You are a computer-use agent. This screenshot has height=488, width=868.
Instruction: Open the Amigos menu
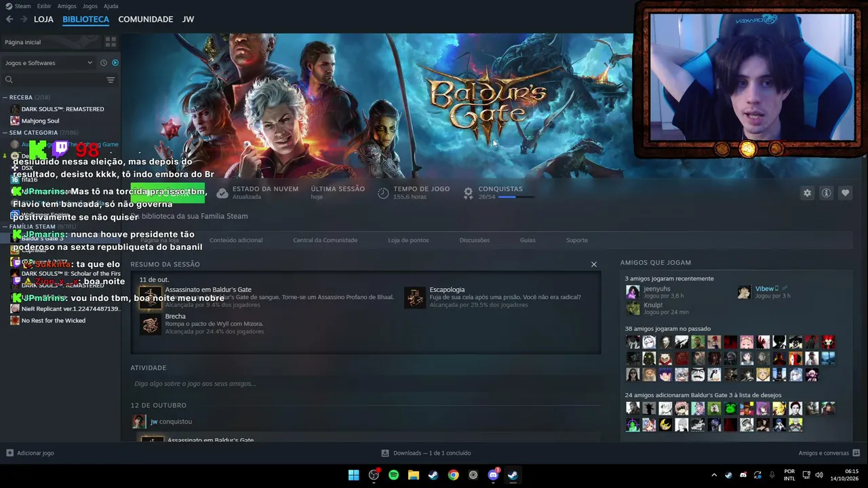pos(66,6)
